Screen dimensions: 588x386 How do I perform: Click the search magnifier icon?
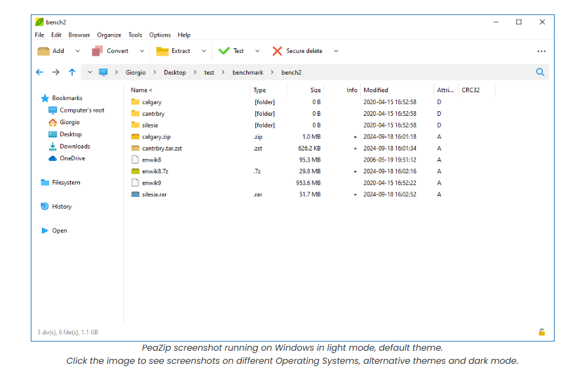540,73
